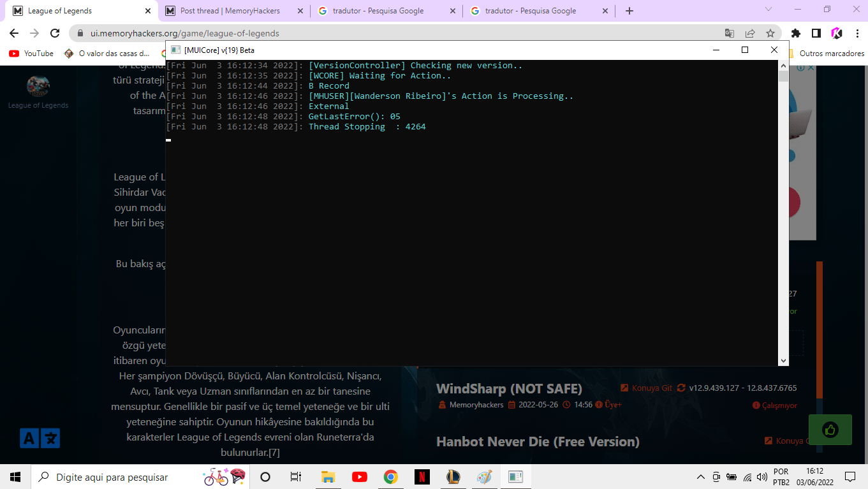This screenshot has height=489, width=868.
Task: Click green thumbs-up button
Action: click(x=830, y=429)
